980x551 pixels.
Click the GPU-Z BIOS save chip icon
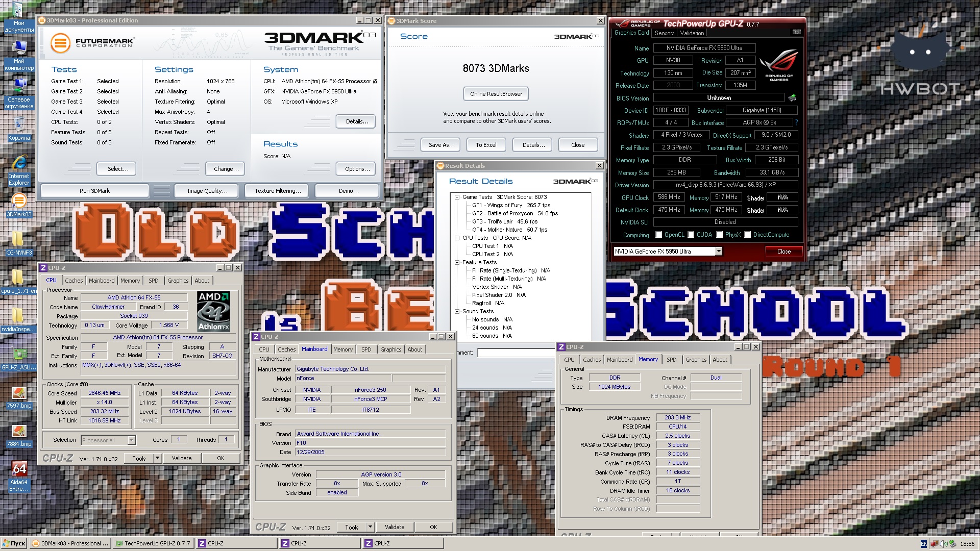792,97
